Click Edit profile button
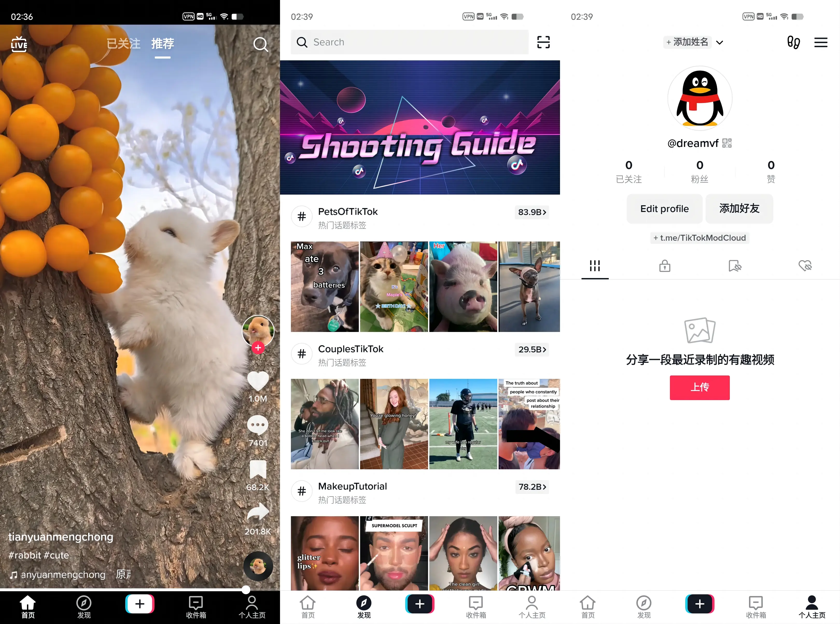 coord(664,208)
